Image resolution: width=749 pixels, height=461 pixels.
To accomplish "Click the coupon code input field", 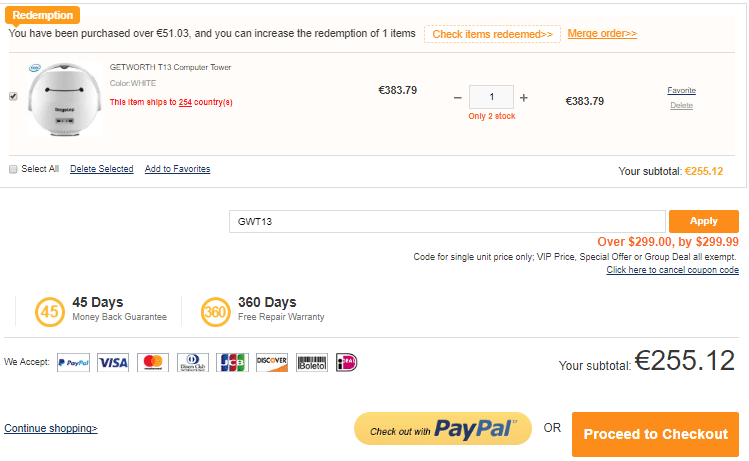I will point(447,221).
